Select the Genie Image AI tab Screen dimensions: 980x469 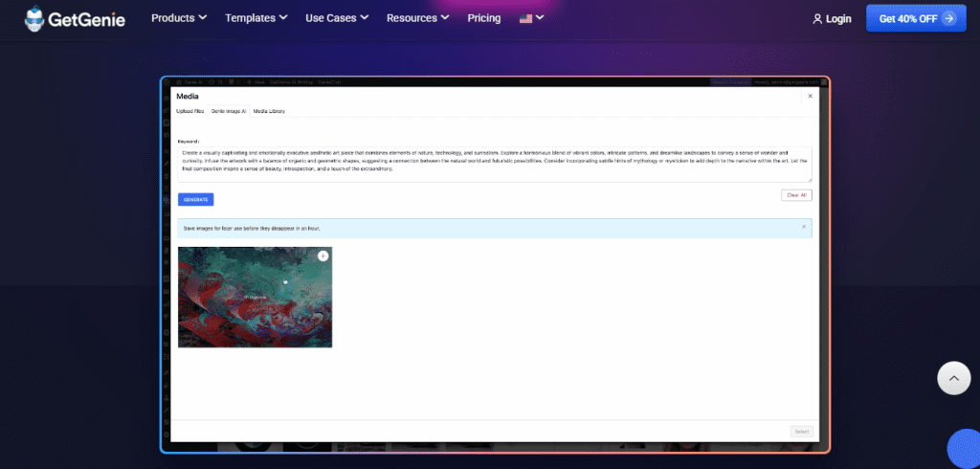tap(229, 111)
